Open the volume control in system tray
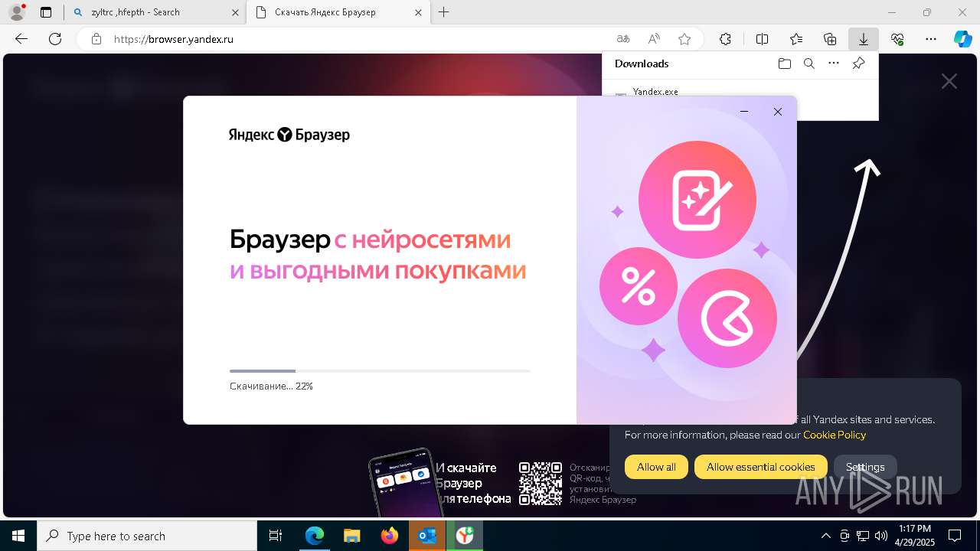The height and width of the screenshot is (551, 980). click(x=881, y=536)
